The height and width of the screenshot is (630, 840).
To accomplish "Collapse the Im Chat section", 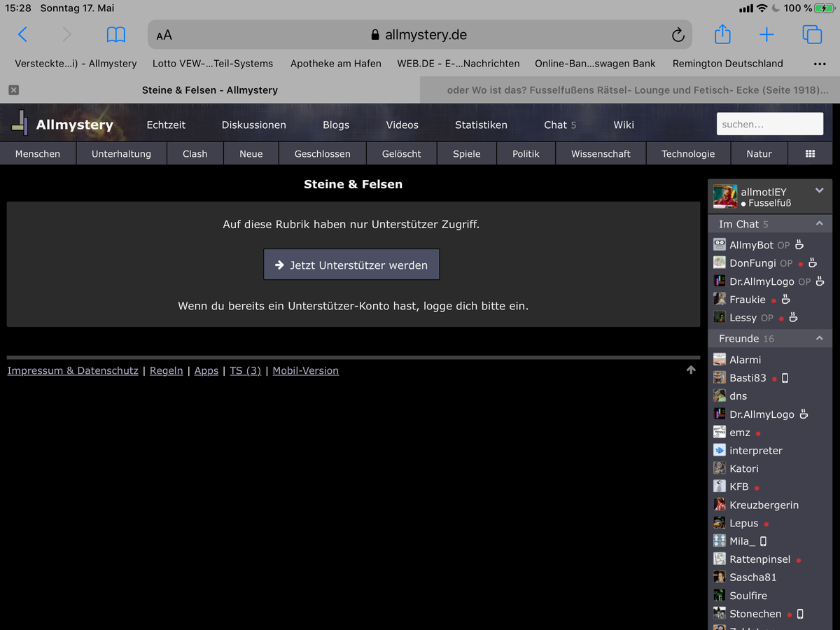I will point(819,224).
